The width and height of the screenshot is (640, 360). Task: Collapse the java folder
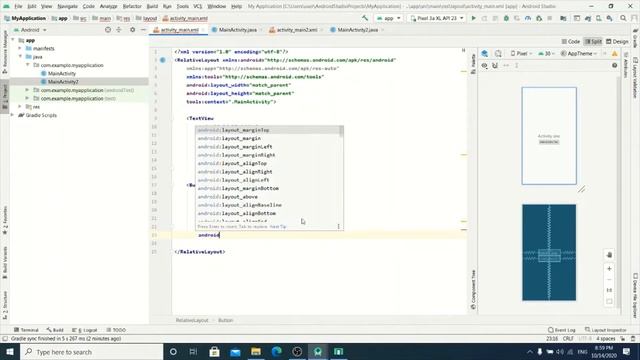(x=20, y=57)
